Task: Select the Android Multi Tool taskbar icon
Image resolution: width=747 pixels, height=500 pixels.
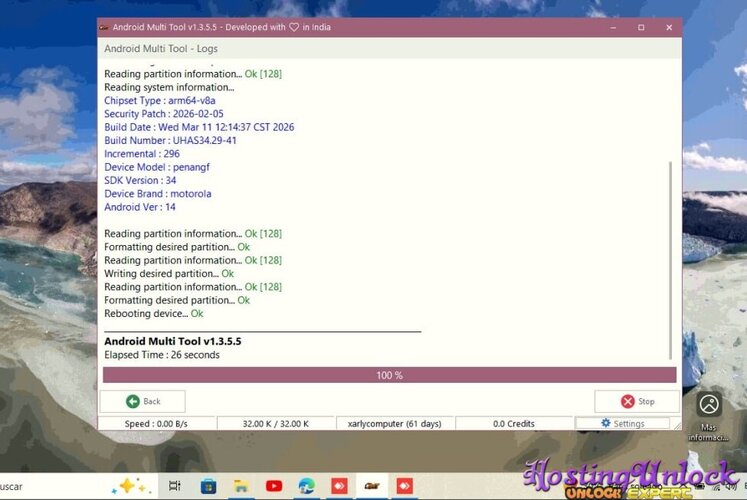Action: 372,486
